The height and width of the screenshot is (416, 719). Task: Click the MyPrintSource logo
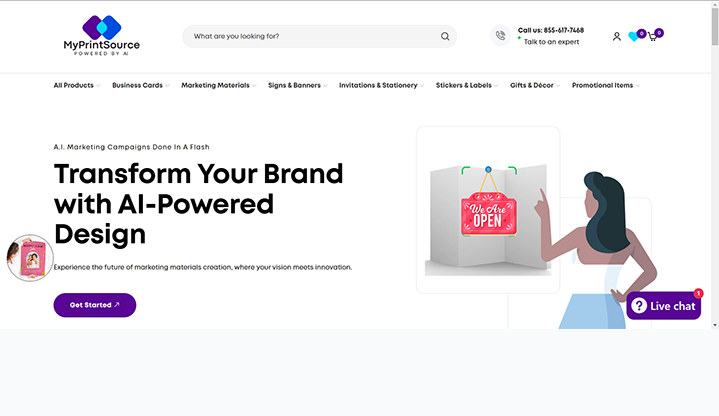coord(102,36)
